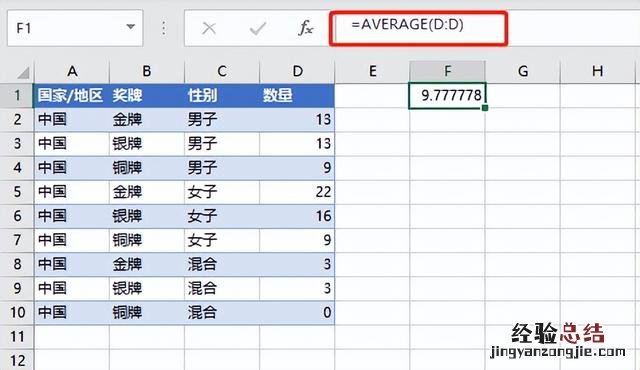Select column F header
The width and height of the screenshot is (640, 370).
447,72
